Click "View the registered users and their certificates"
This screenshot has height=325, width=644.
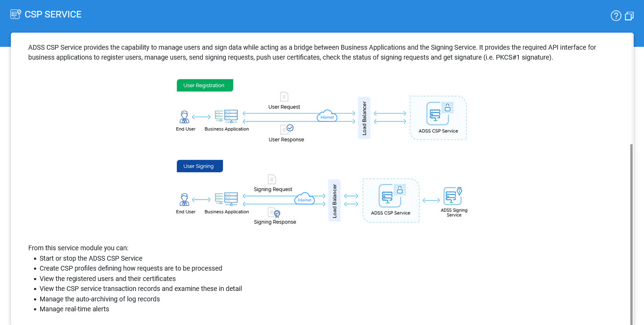(x=107, y=279)
